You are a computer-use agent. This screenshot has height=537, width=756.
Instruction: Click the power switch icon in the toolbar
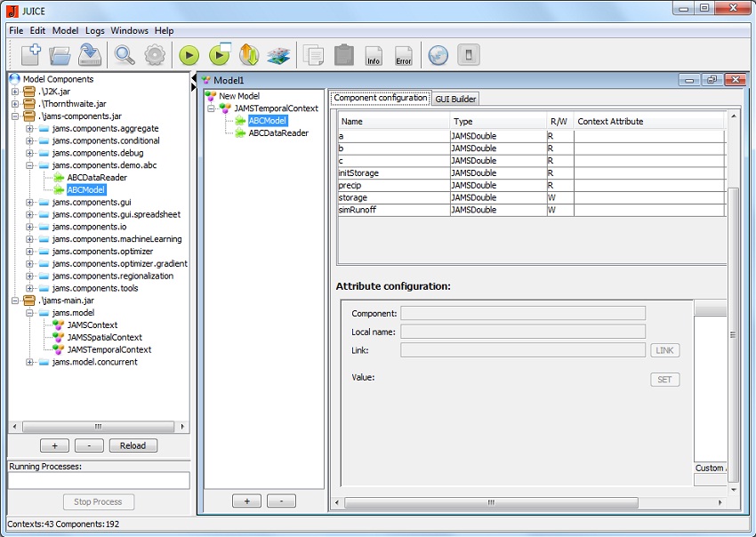pos(469,55)
